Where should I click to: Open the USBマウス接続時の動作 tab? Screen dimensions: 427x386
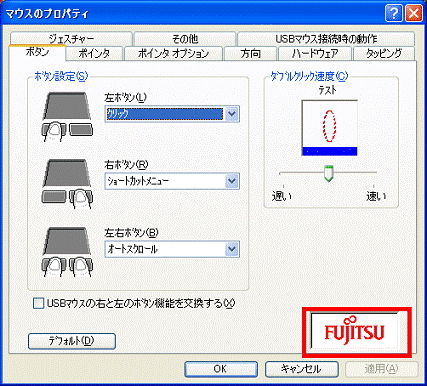click(326, 39)
